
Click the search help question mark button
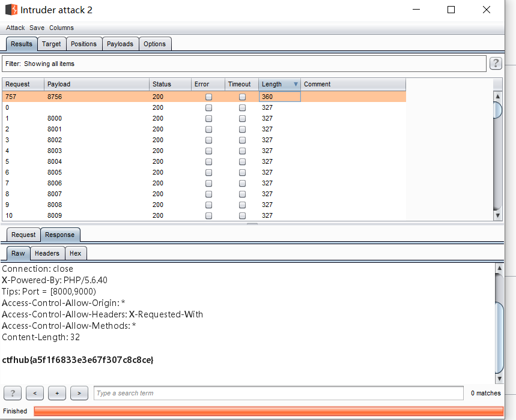(13, 393)
